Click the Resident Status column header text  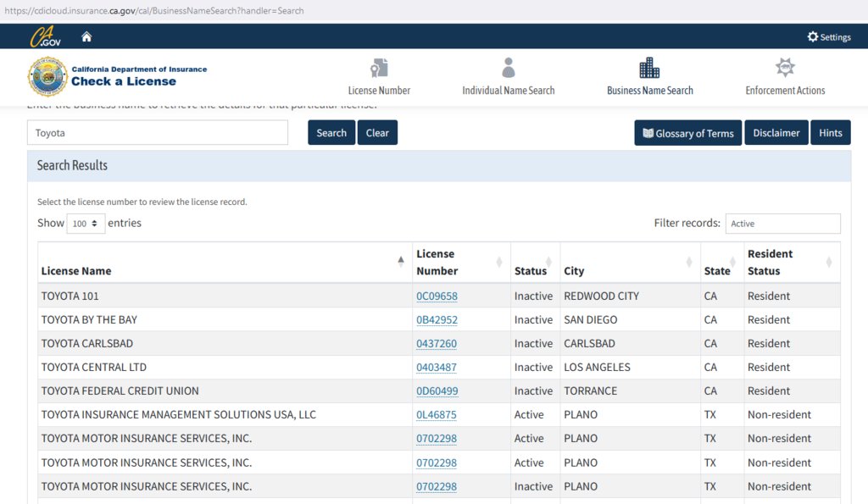770,263
